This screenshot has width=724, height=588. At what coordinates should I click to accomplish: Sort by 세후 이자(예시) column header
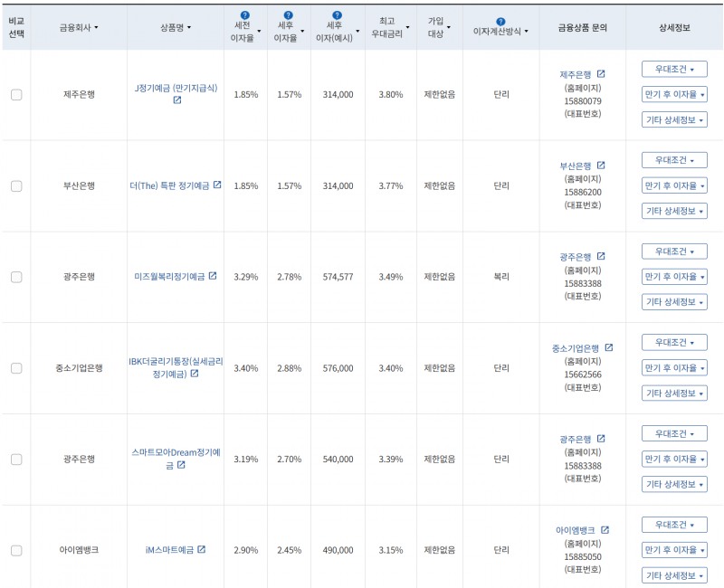(338, 32)
